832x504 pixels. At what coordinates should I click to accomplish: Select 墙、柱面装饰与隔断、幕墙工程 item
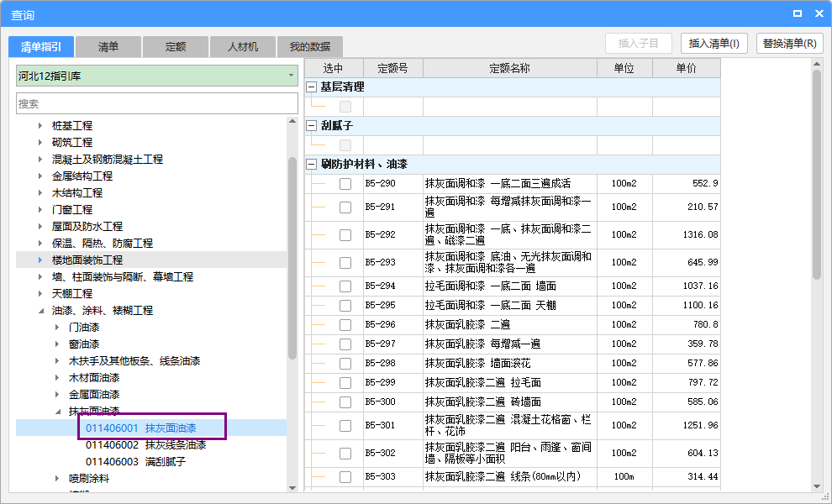(123, 277)
